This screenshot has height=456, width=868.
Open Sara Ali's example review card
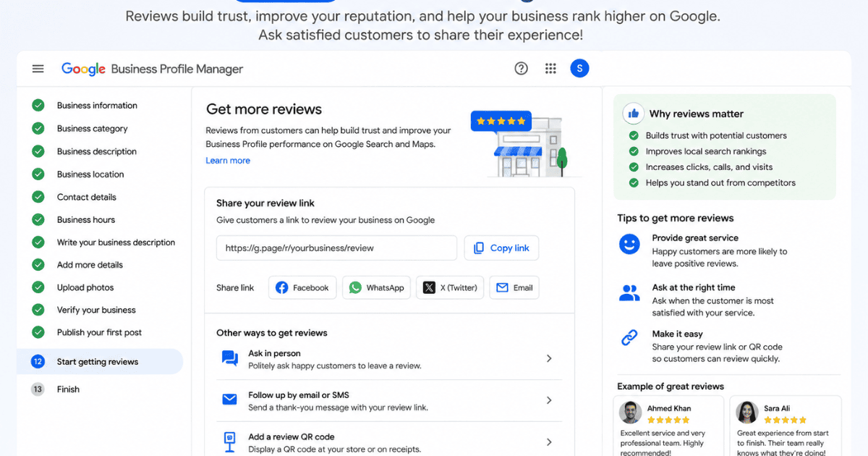click(x=786, y=426)
